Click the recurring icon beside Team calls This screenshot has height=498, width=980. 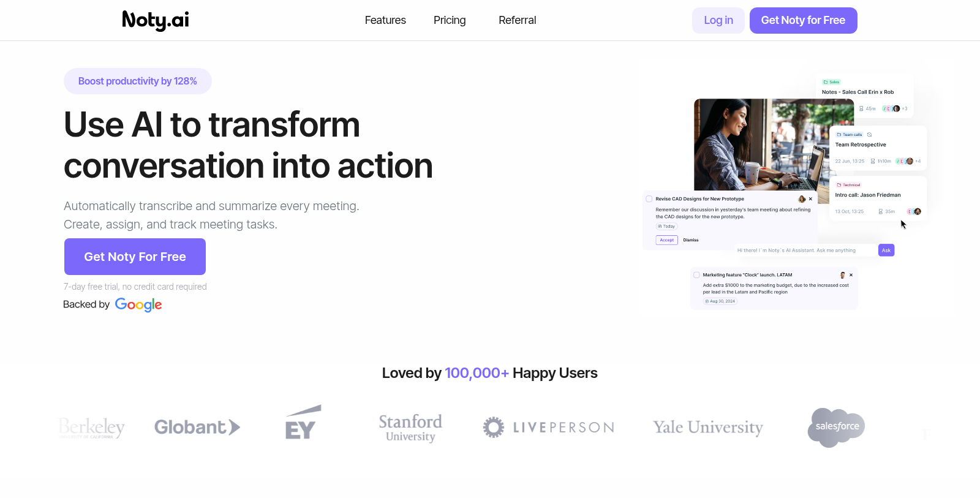pos(869,135)
